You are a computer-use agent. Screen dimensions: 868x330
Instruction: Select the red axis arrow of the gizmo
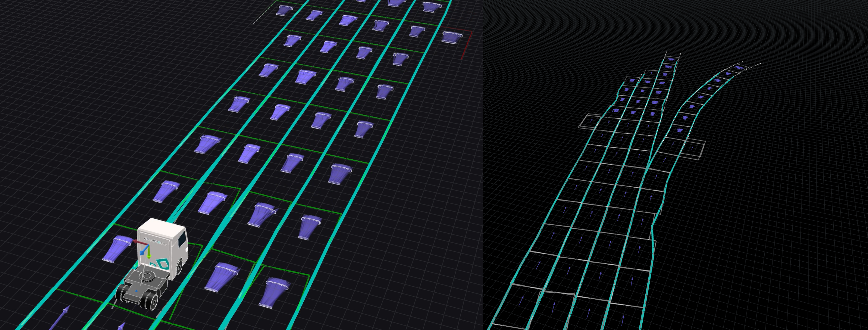click(141, 242)
